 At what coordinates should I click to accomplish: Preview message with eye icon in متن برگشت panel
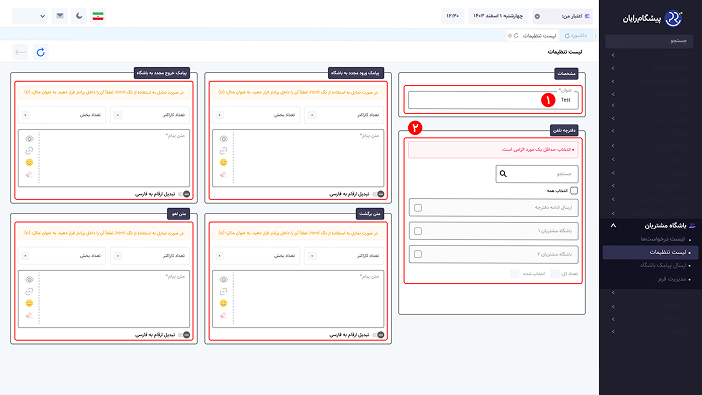(224, 279)
